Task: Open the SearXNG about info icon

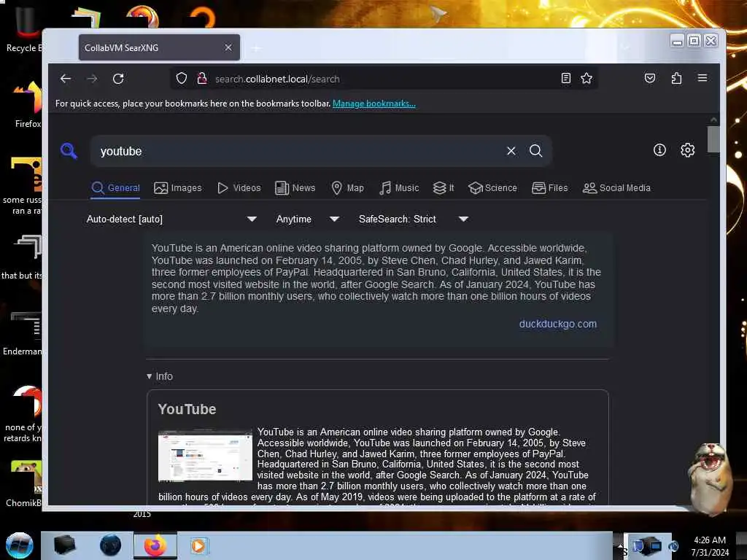Action: (659, 150)
